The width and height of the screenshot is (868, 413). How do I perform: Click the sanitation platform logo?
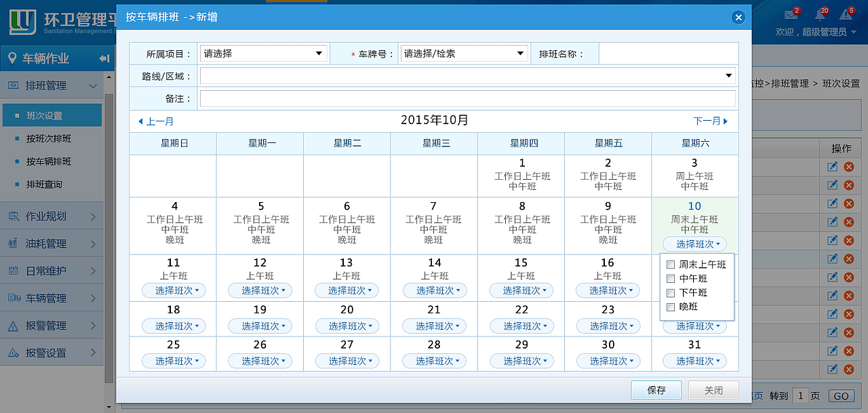(22, 22)
